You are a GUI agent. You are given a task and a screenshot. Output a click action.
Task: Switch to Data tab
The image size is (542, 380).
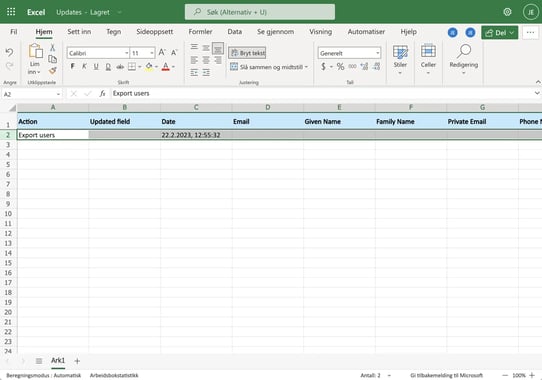pos(234,32)
